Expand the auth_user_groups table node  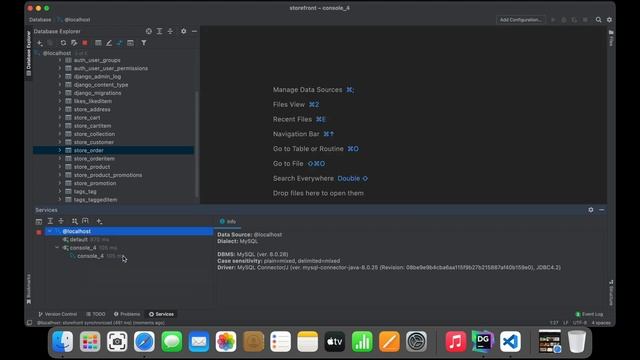60,60
